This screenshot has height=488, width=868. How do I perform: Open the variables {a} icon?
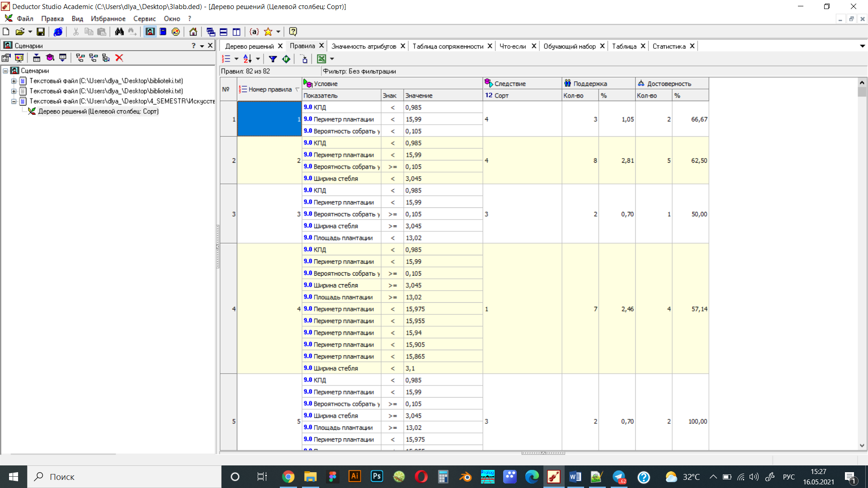[254, 32]
